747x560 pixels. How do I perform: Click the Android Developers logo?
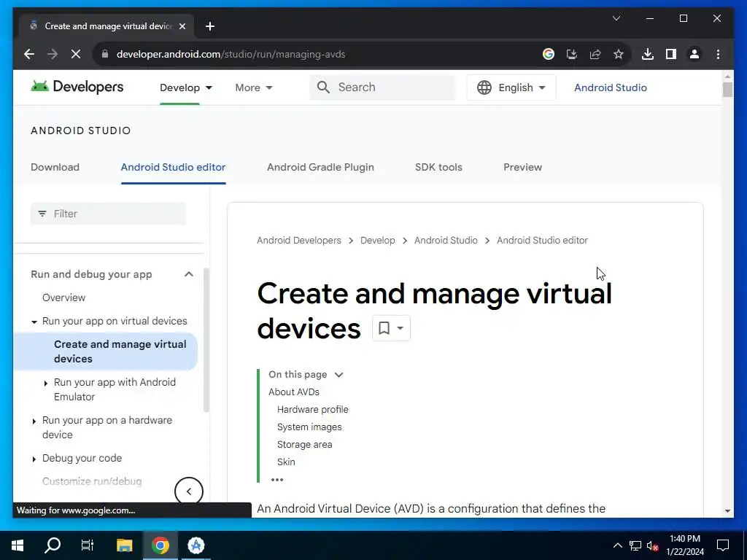pyautogui.click(x=77, y=87)
